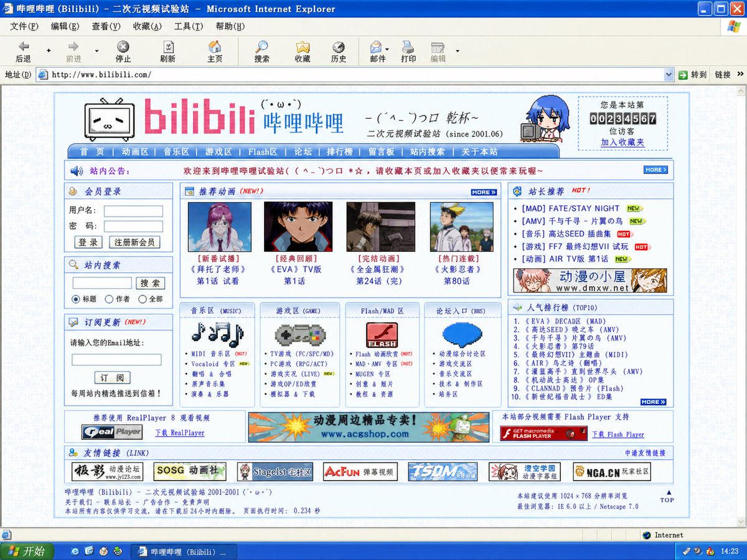This screenshot has width=747, height=560.
Task: Switch to the 音乐区 navigation tab
Action: click(176, 152)
